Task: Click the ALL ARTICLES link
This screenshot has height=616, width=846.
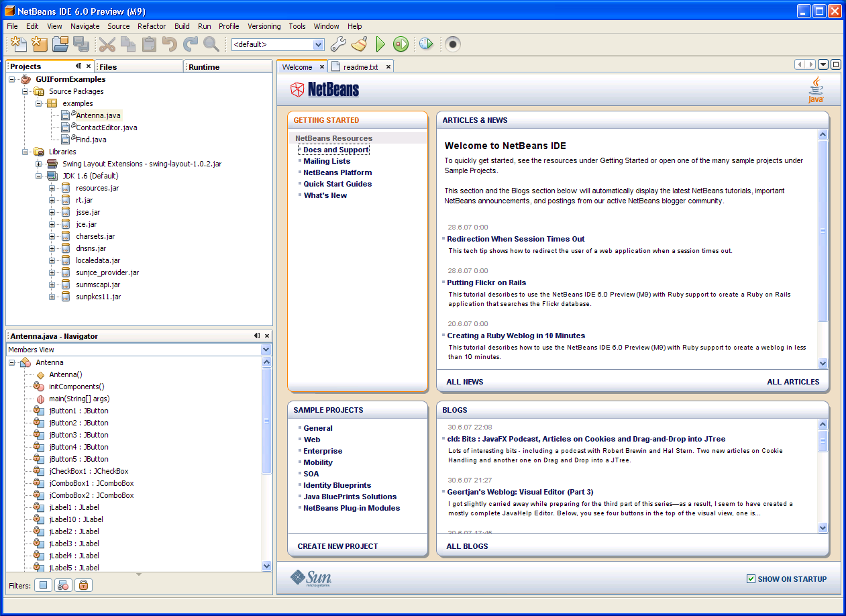Action: click(793, 382)
